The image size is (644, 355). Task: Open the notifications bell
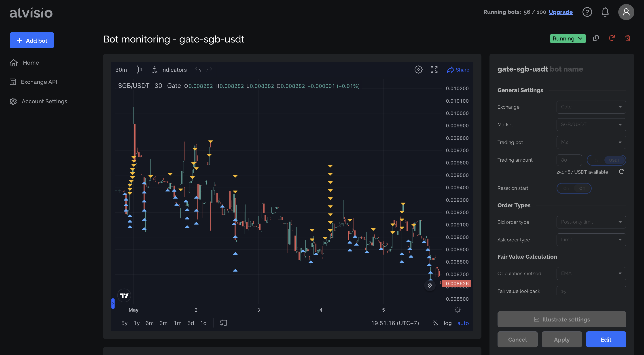tap(605, 12)
